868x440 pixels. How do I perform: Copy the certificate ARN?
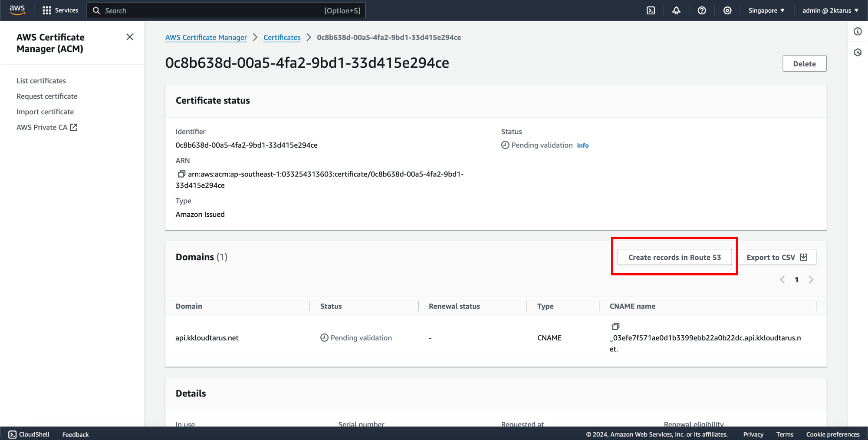coord(181,174)
